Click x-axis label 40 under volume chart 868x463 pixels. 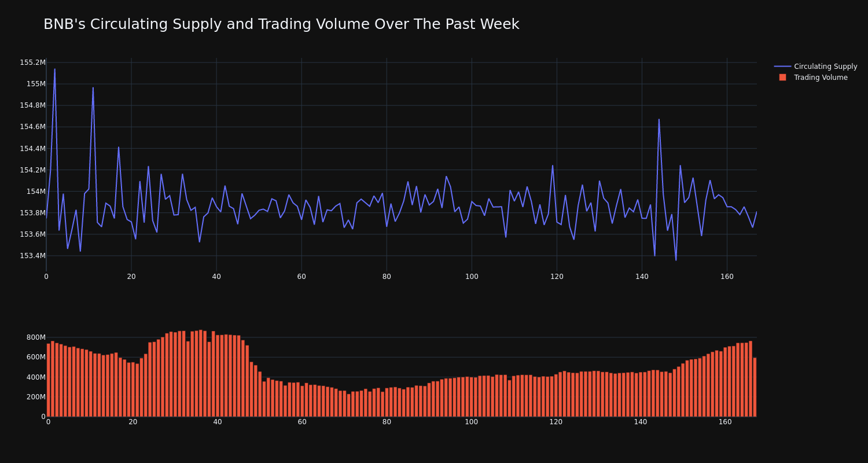tap(218, 422)
